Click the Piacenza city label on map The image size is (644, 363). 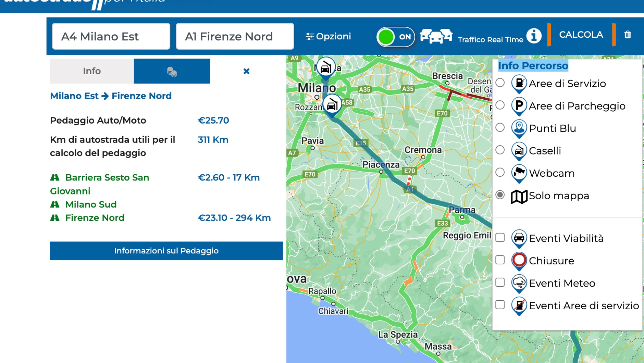[x=381, y=165]
